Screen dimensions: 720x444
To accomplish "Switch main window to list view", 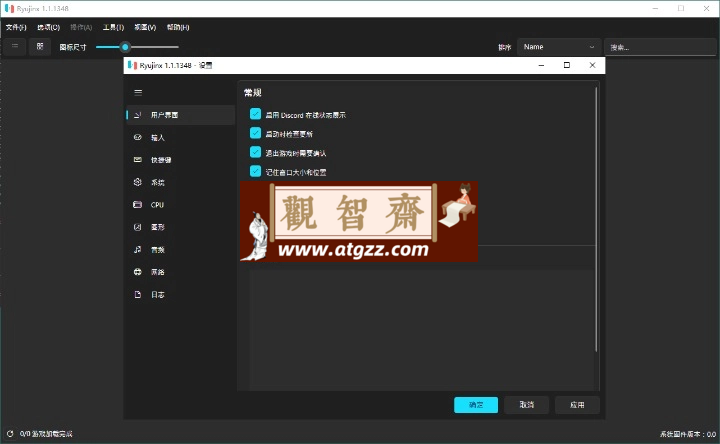I will [x=15, y=46].
